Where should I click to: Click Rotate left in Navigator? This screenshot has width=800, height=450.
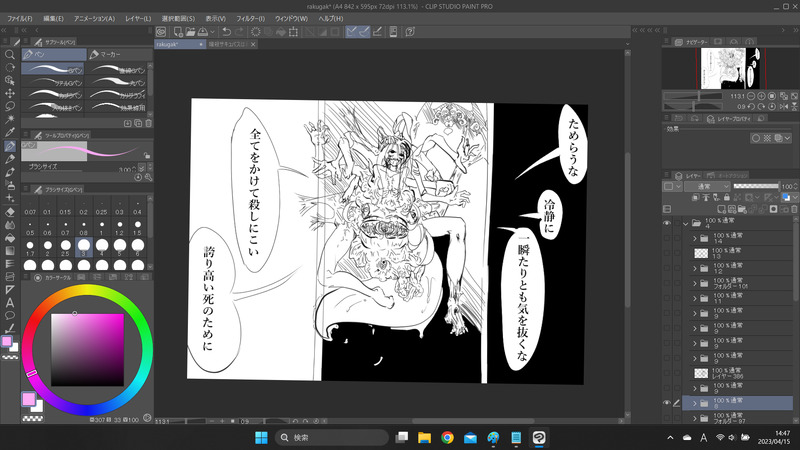751,106
